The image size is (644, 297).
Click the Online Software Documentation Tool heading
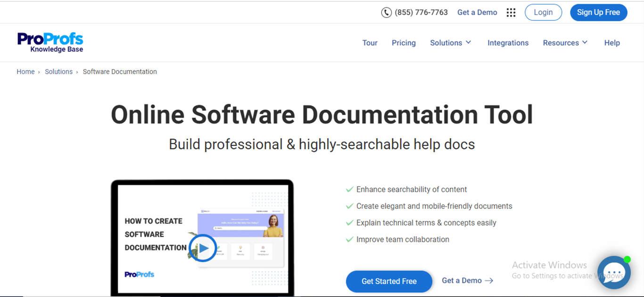click(x=322, y=114)
